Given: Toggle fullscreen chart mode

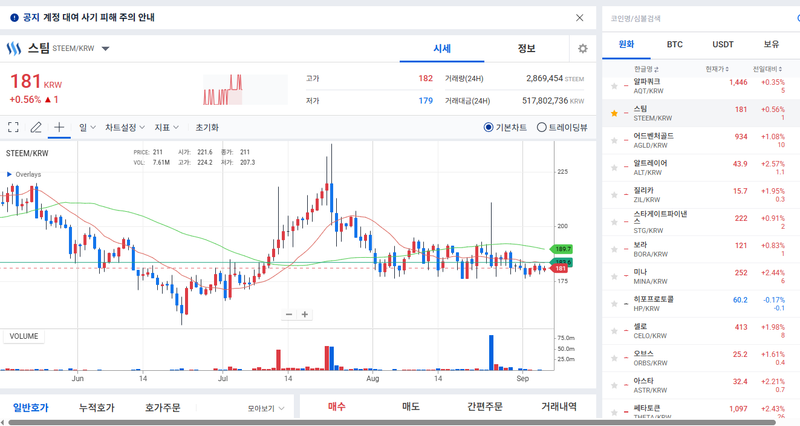Looking at the screenshot, I should point(13,128).
